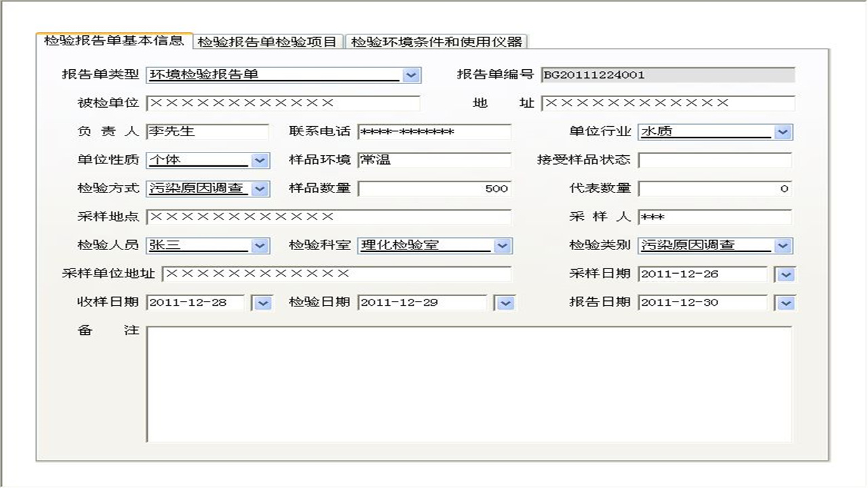Open the 收样日期 date picker

[x=262, y=303]
